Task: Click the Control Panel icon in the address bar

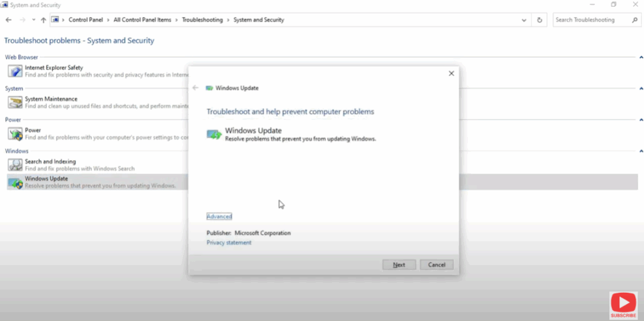Action: pos(55,19)
